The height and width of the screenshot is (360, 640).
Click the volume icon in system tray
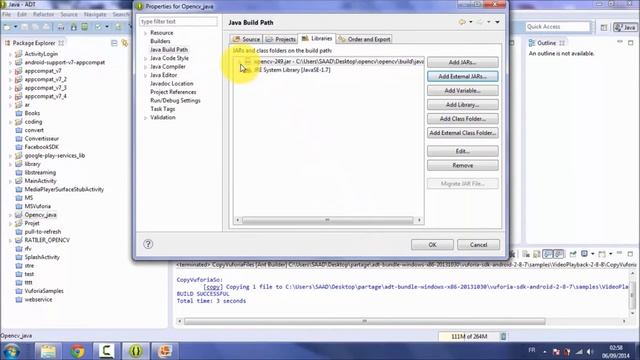590,351
